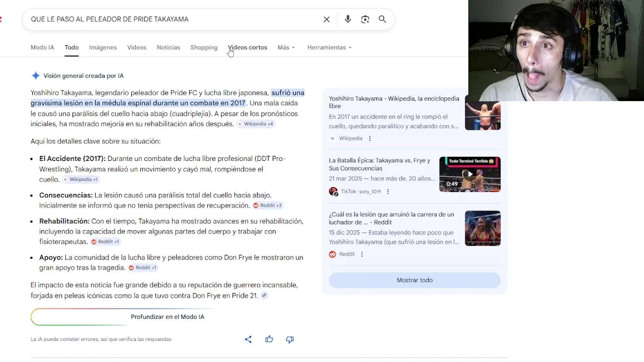Click the Mostrar todo button

click(x=415, y=280)
